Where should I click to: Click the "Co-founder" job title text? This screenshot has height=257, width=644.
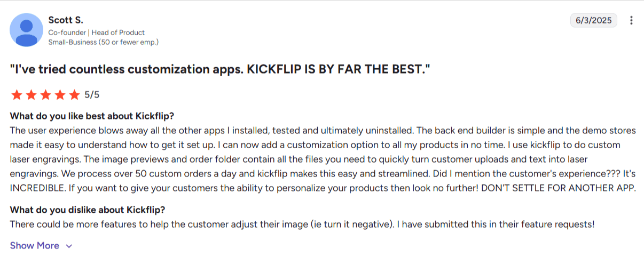[66, 33]
